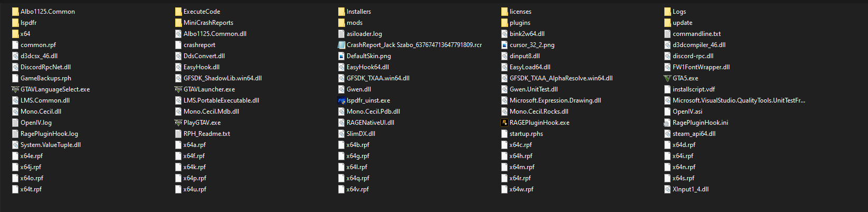
Task: Select the PlayGTAV.exe icon
Action: (178, 123)
